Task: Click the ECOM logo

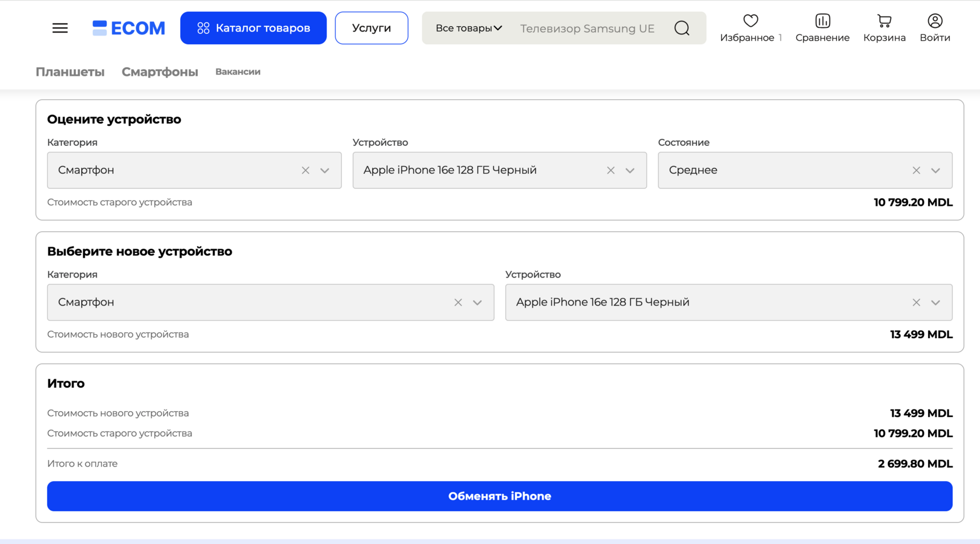Action: (129, 28)
